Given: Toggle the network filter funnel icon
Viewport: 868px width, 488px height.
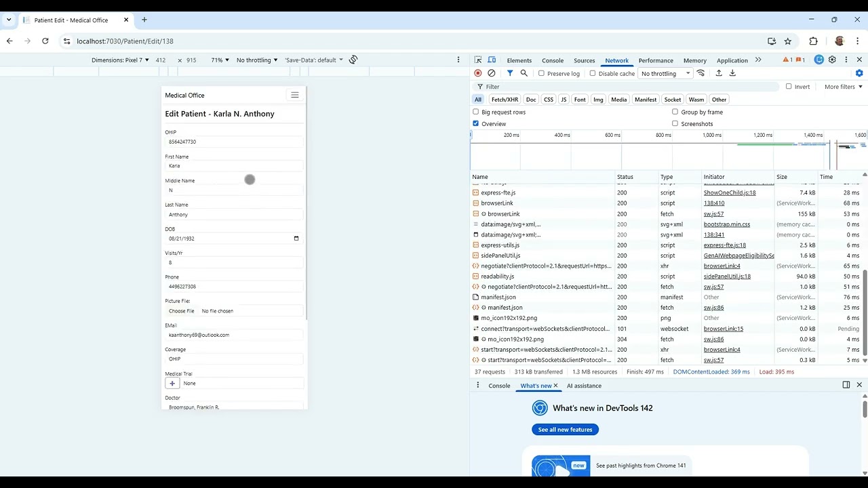Looking at the screenshot, I should pyautogui.click(x=510, y=73).
